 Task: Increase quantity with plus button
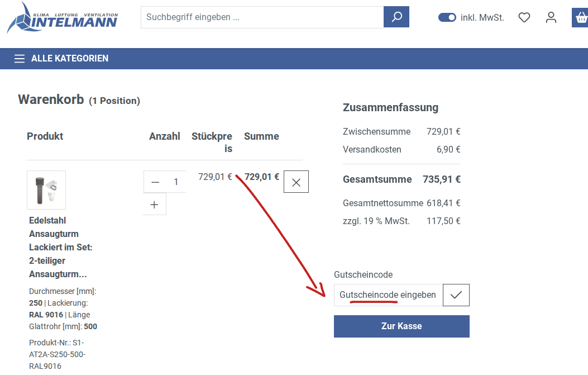point(155,205)
